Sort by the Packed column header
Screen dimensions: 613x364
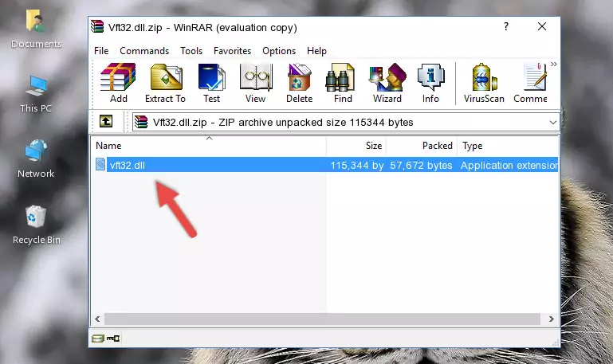[422, 146]
